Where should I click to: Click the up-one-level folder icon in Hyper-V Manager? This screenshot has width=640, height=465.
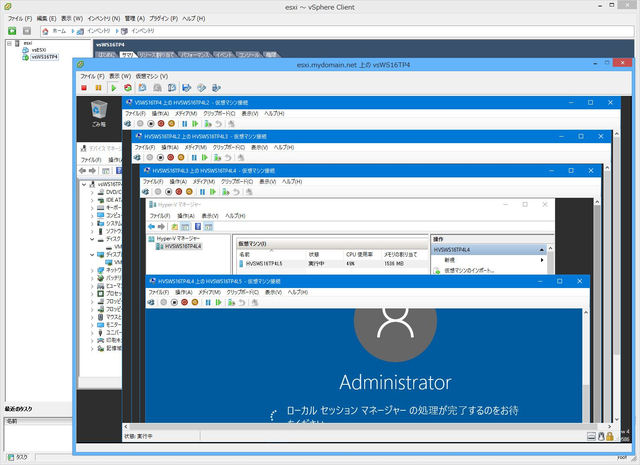pos(175,227)
